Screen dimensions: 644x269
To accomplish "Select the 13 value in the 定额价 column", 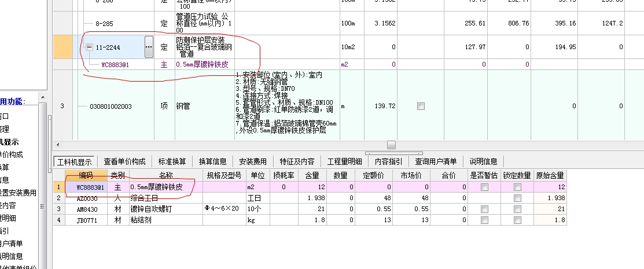I will click(x=374, y=220).
